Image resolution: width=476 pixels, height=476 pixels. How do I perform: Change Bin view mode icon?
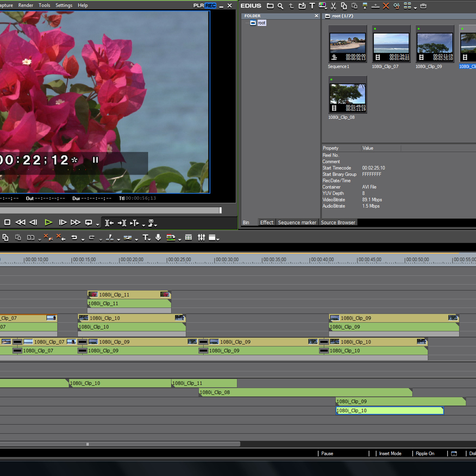407,6
